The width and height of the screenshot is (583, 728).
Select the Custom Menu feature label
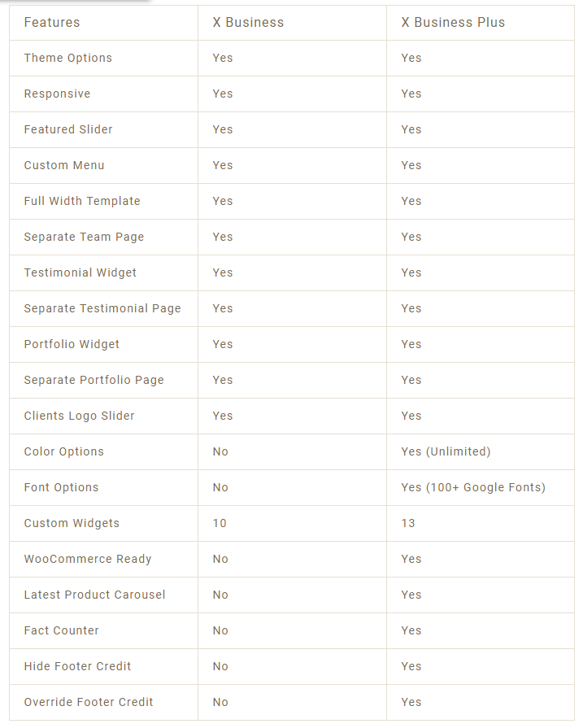click(64, 165)
